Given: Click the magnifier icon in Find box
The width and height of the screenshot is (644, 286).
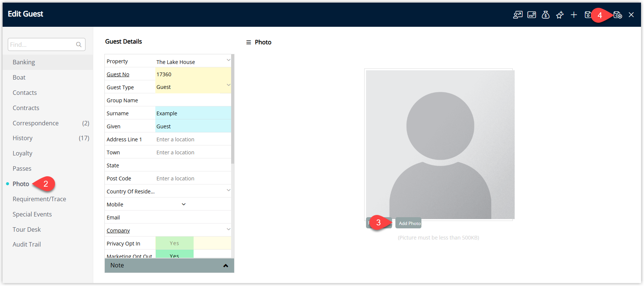Looking at the screenshot, I should 79,45.
